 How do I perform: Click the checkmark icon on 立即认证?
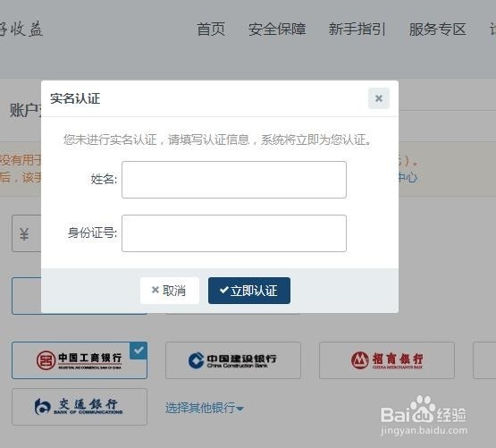(x=224, y=290)
